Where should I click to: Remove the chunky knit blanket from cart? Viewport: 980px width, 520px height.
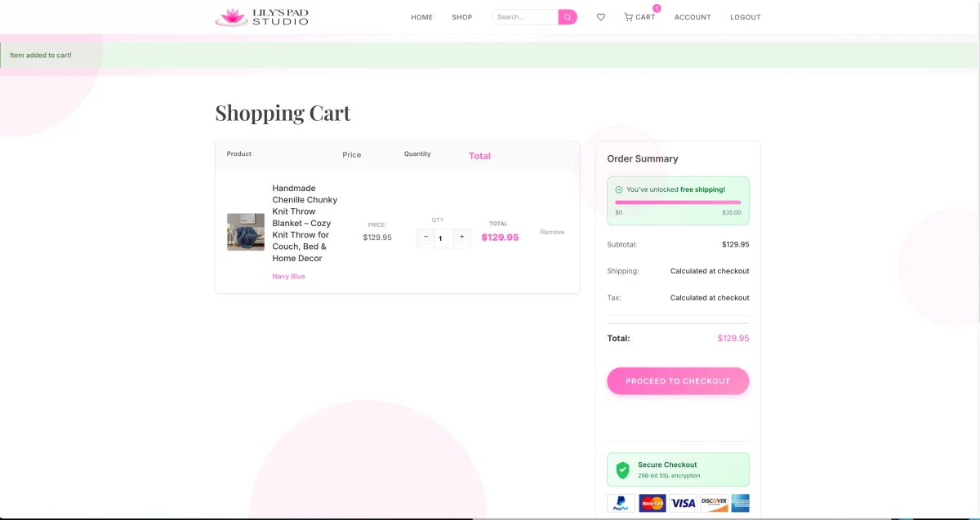pos(552,232)
